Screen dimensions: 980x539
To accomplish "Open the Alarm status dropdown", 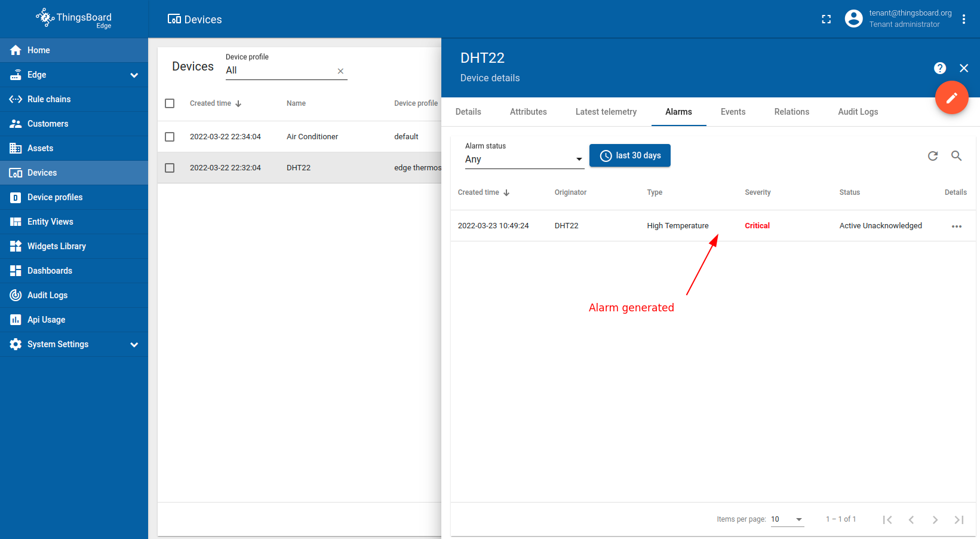I will click(x=524, y=159).
